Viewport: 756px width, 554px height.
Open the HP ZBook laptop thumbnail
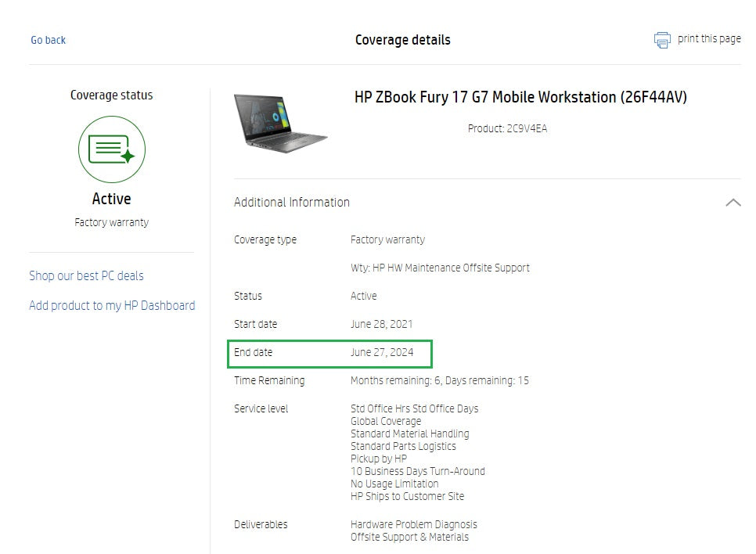pyautogui.click(x=280, y=124)
